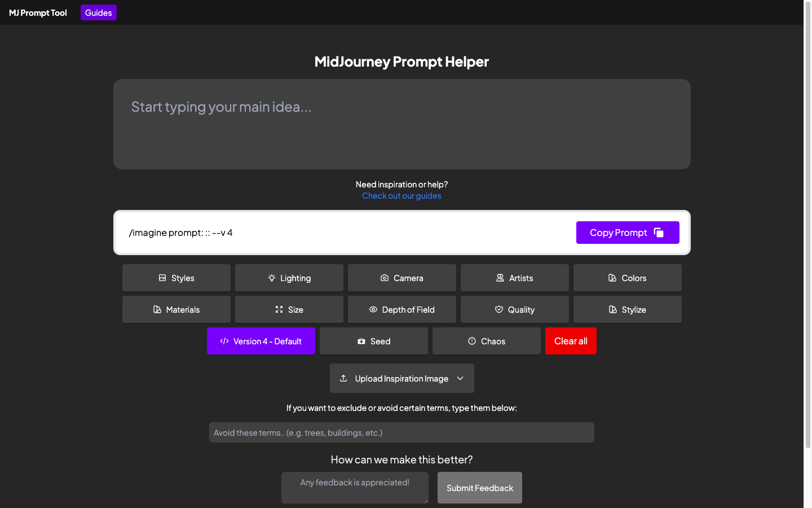Open the Size options
The image size is (812, 508).
coord(289,309)
